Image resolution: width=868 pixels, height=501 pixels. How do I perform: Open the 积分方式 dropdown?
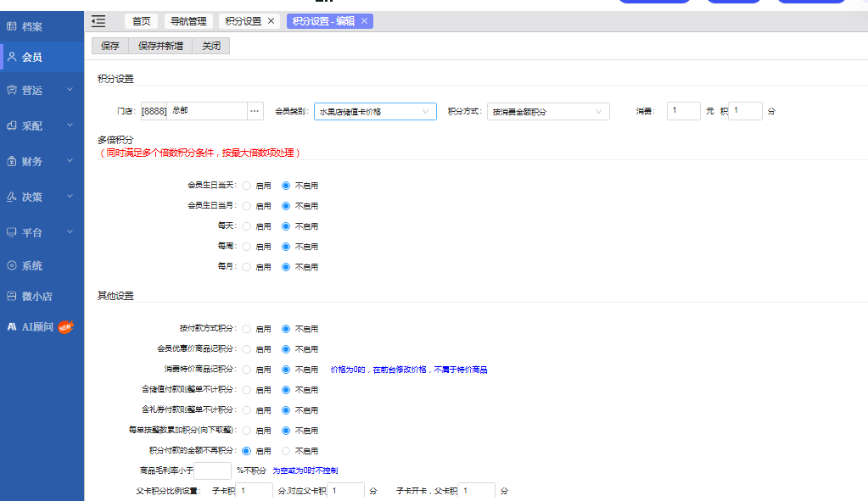(549, 112)
